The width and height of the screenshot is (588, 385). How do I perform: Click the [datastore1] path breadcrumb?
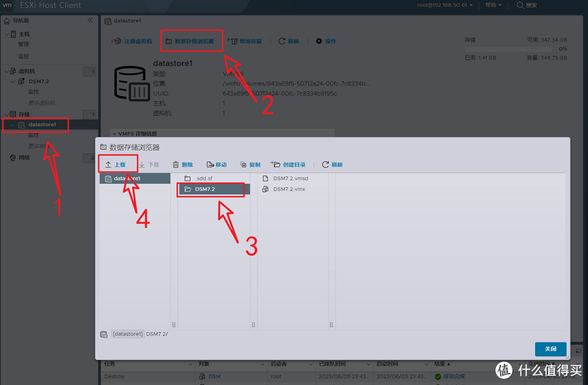pyautogui.click(x=127, y=334)
